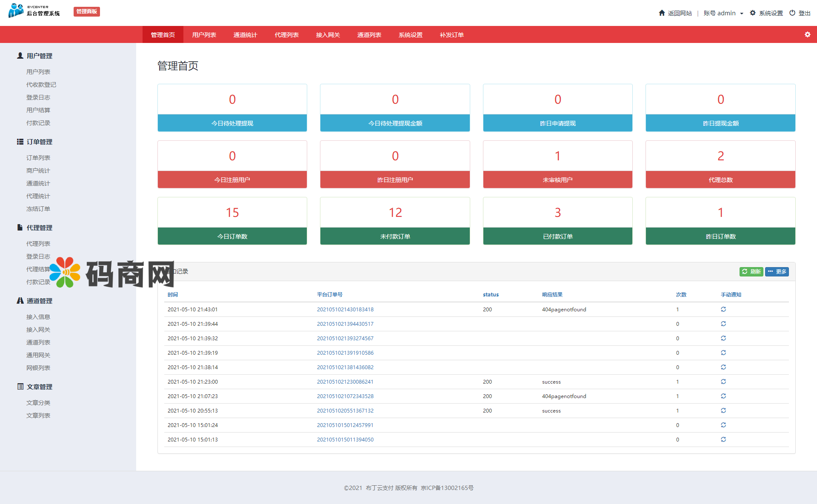
Task: Switch to the 补发订单 nav tab
Action: [x=451, y=35]
